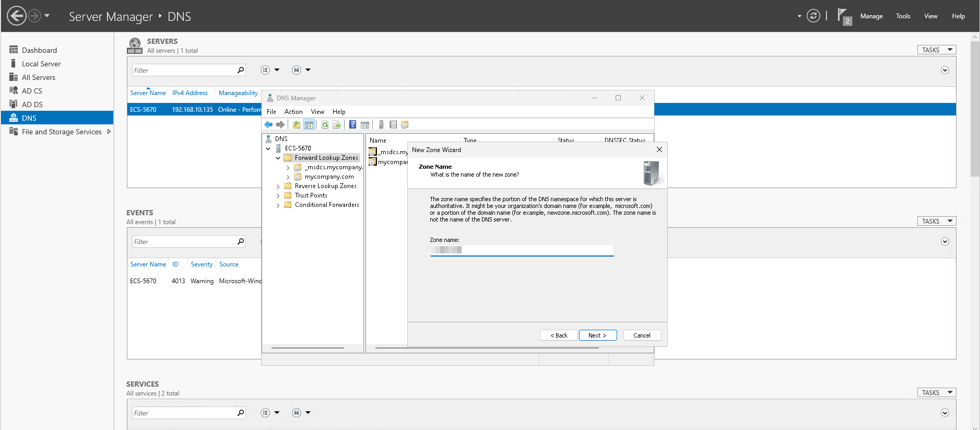Click the Up One Level folder icon
This screenshot has height=430, width=980.
click(x=297, y=125)
